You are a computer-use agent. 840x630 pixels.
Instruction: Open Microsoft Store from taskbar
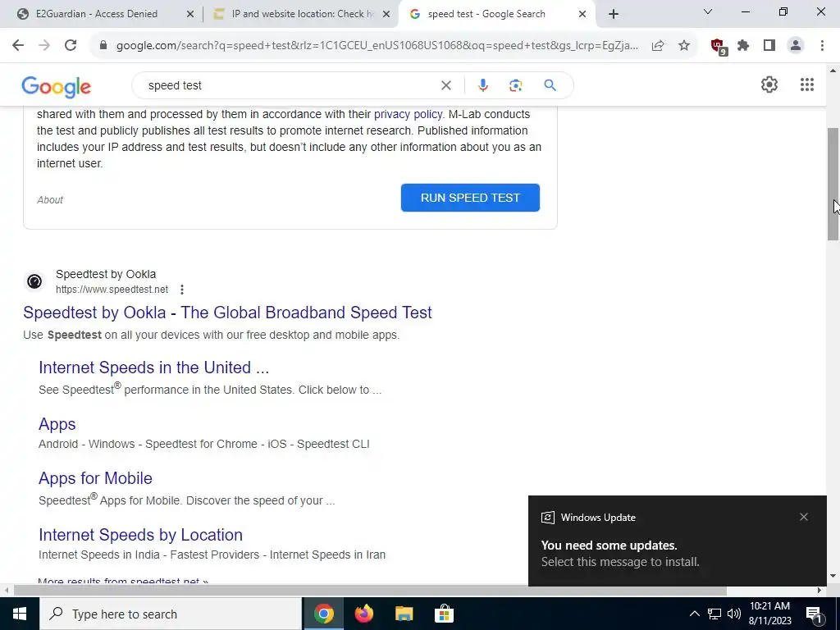pyautogui.click(x=444, y=614)
